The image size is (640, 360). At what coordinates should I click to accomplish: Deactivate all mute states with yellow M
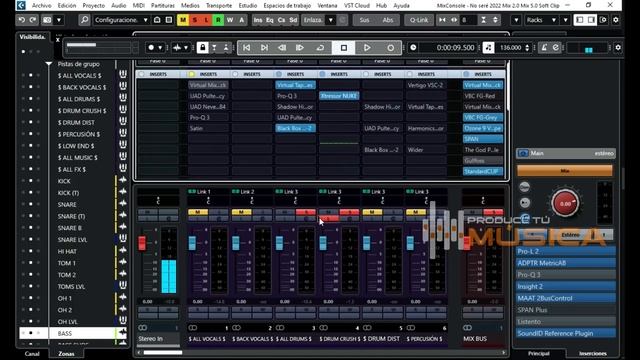point(183,20)
